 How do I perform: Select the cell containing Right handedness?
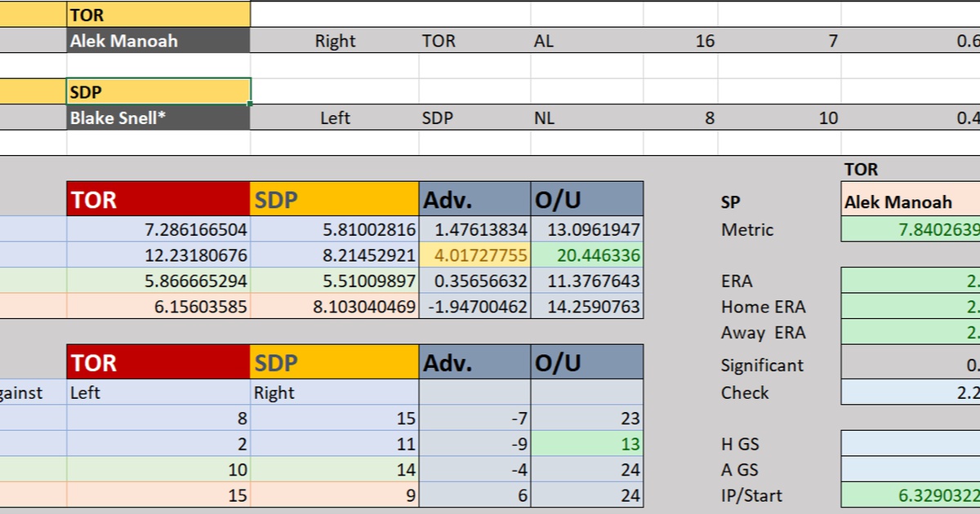click(335, 40)
